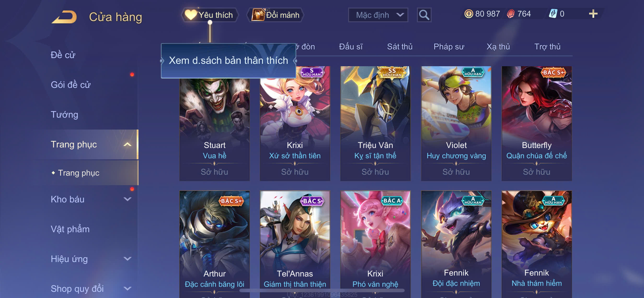This screenshot has width=644, height=298.
Task: Open the Mặc định sort dropdown
Action: (378, 15)
